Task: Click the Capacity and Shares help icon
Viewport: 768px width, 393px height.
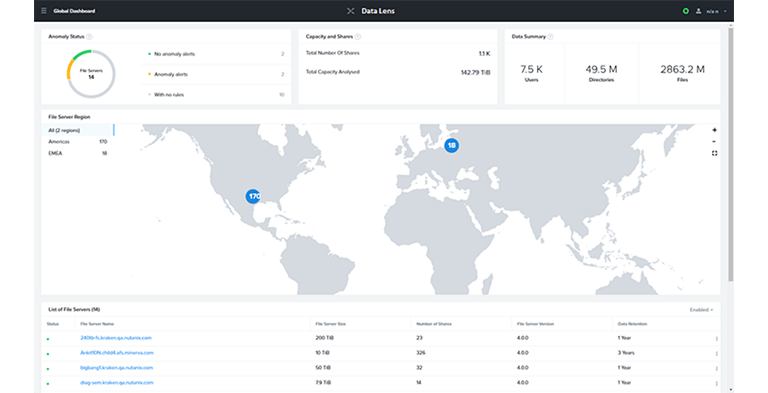Action: (358, 36)
